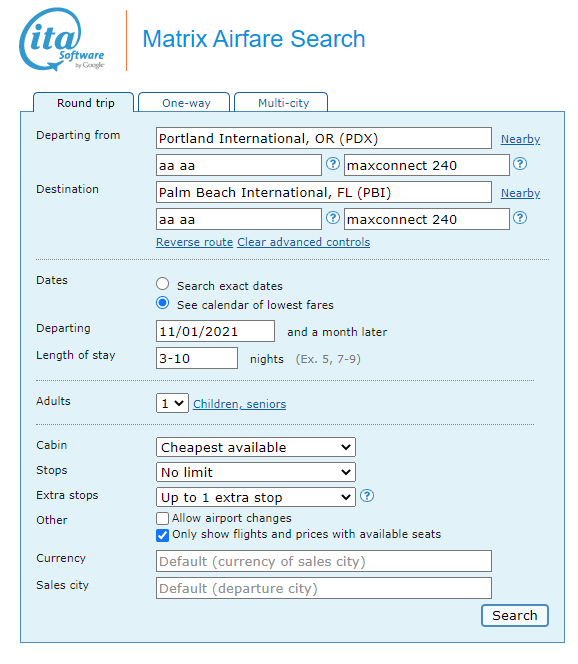Enable Allow airport changes checkbox
This screenshot has width=578, height=664.
point(162,518)
